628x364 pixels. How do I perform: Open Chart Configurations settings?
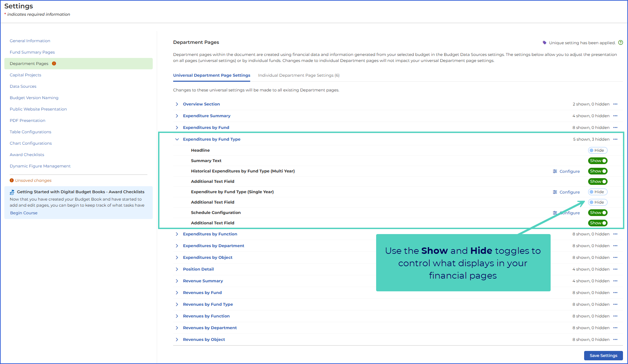pos(31,143)
